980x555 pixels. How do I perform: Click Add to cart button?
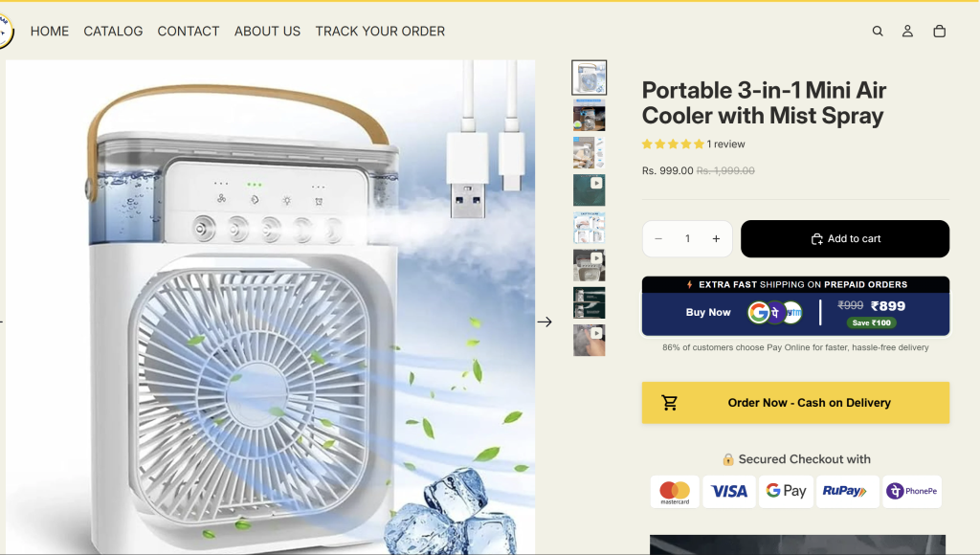[844, 239]
